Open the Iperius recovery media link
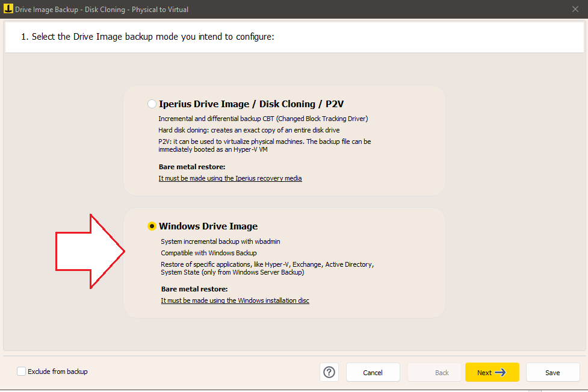The image size is (588, 392). coord(230,178)
